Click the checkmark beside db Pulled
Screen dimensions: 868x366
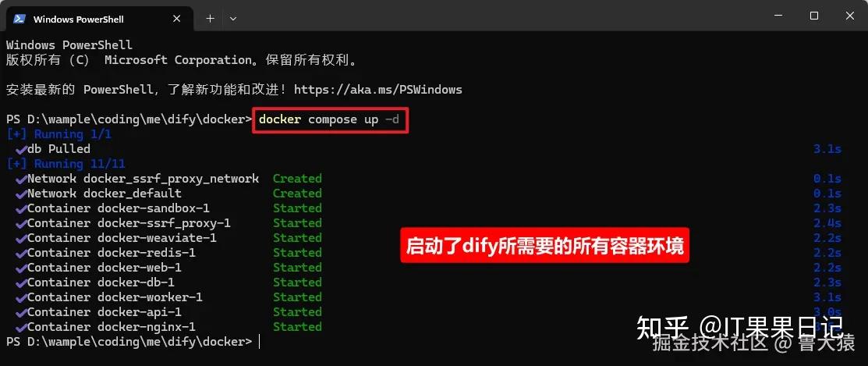pyautogui.click(x=21, y=150)
